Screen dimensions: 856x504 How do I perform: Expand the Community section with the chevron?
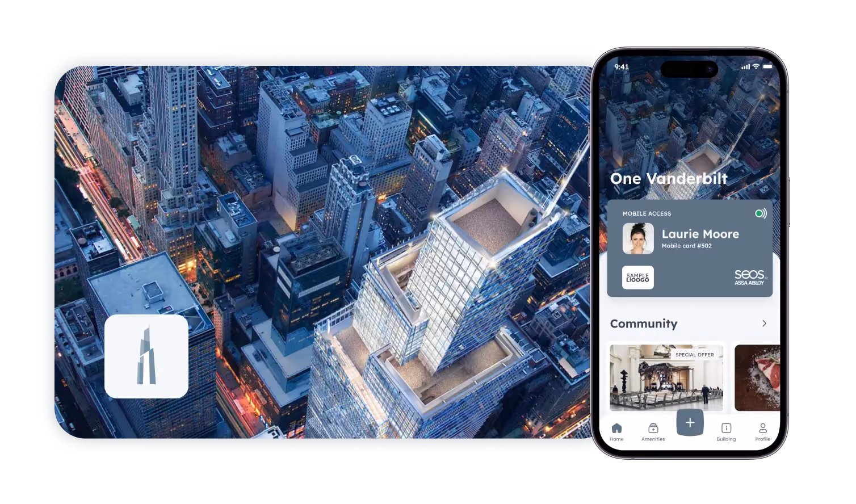(764, 323)
